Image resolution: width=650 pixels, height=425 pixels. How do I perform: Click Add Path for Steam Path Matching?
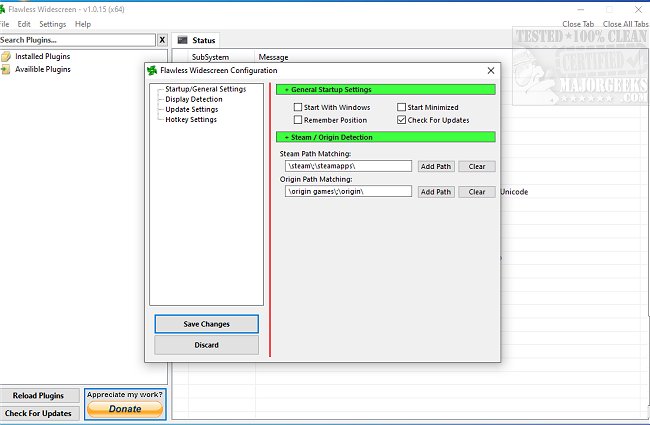click(436, 166)
